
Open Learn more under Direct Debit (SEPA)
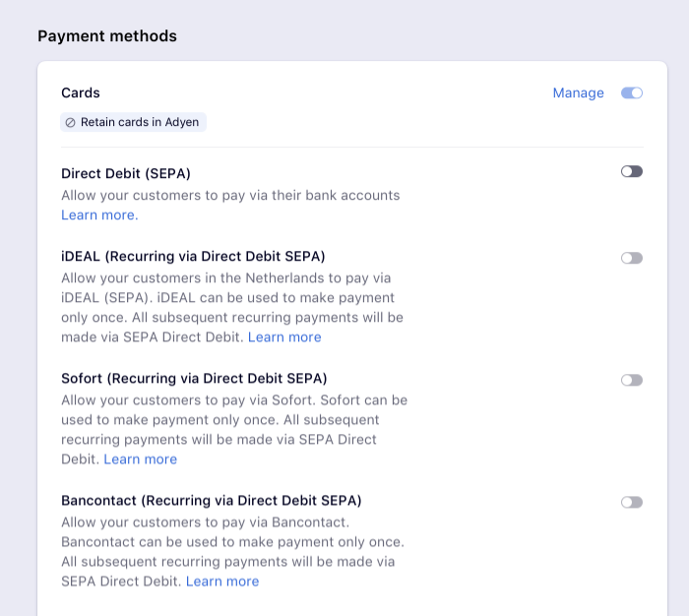[x=99, y=215]
